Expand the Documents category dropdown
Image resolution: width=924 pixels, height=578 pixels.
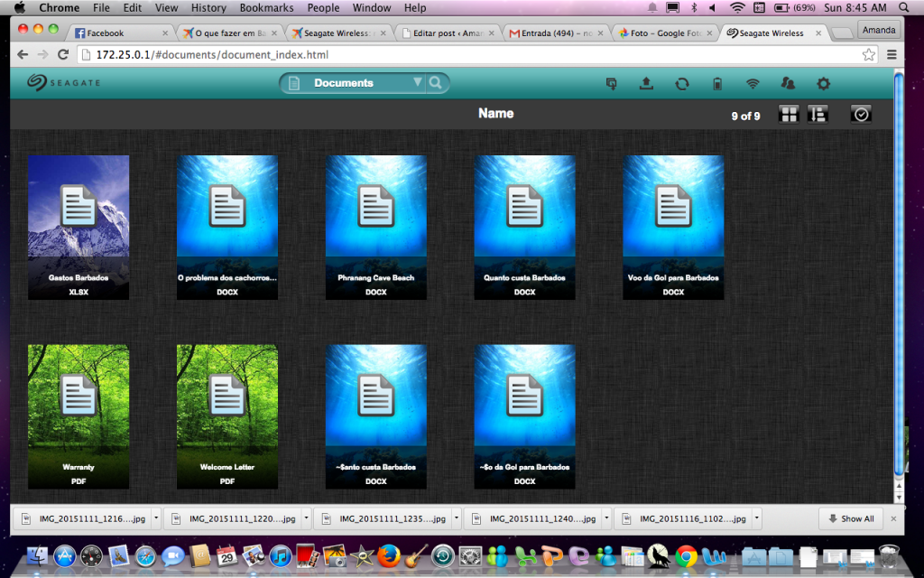(417, 82)
